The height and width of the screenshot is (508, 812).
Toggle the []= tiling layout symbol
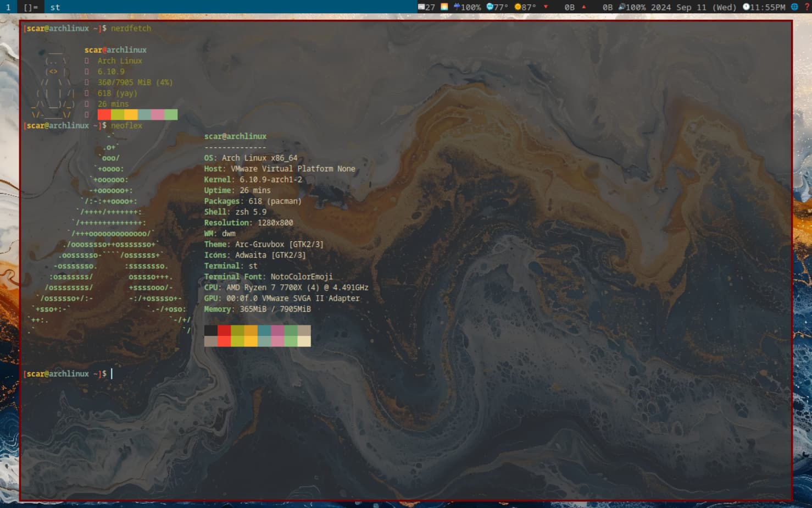(x=31, y=7)
